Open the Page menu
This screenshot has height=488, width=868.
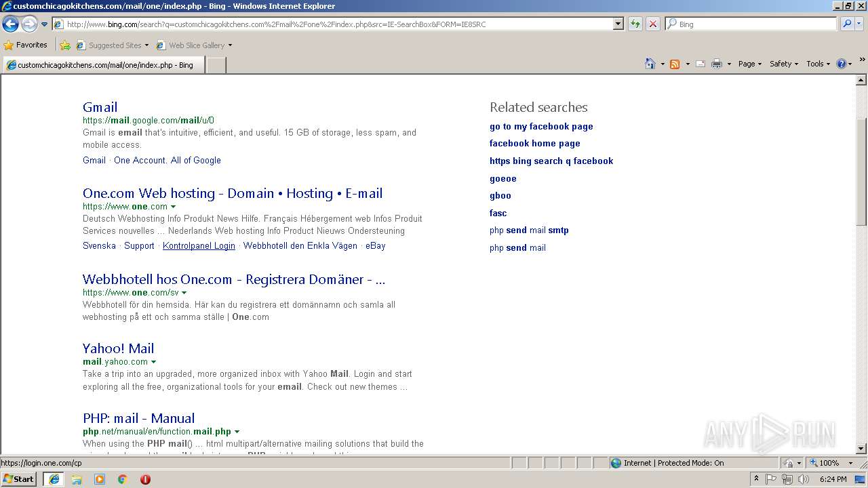749,64
